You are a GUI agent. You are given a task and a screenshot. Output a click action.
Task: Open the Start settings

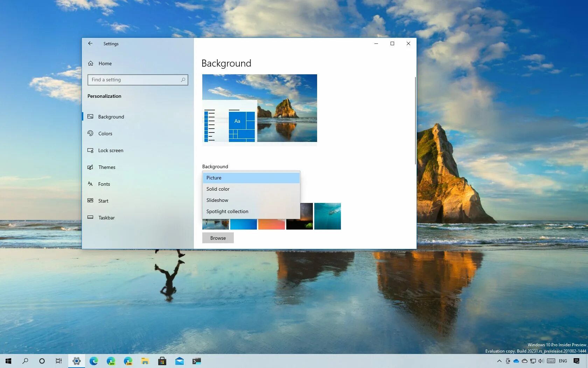click(x=103, y=201)
